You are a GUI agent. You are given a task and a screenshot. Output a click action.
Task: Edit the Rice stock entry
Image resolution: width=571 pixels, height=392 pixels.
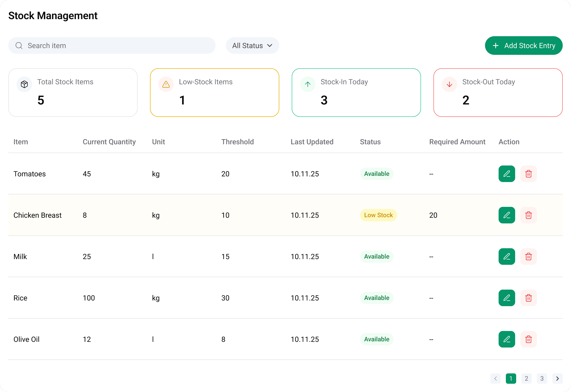point(507,298)
